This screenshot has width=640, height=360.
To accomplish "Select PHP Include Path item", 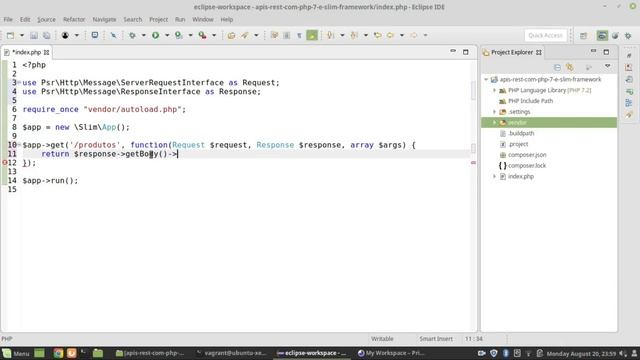I will [530, 101].
